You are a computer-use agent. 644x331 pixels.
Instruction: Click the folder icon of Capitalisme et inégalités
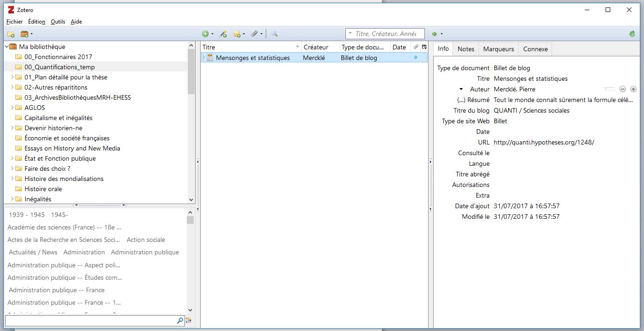coord(18,118)
